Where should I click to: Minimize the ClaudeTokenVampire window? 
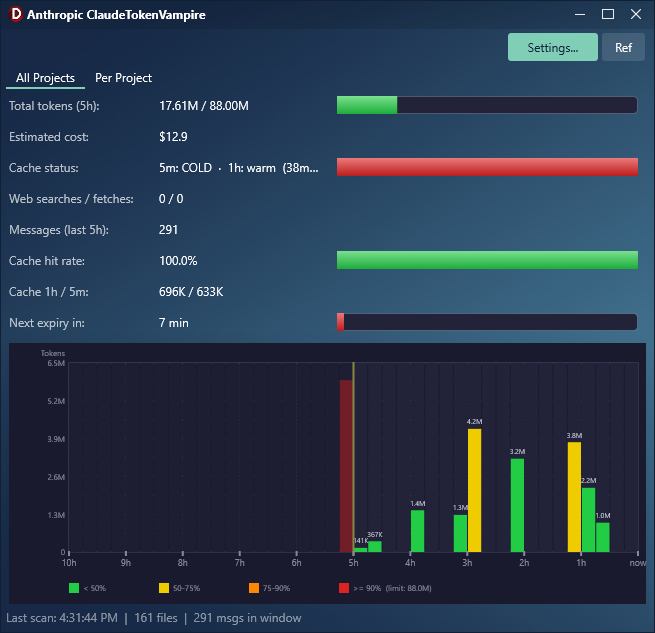579,15
